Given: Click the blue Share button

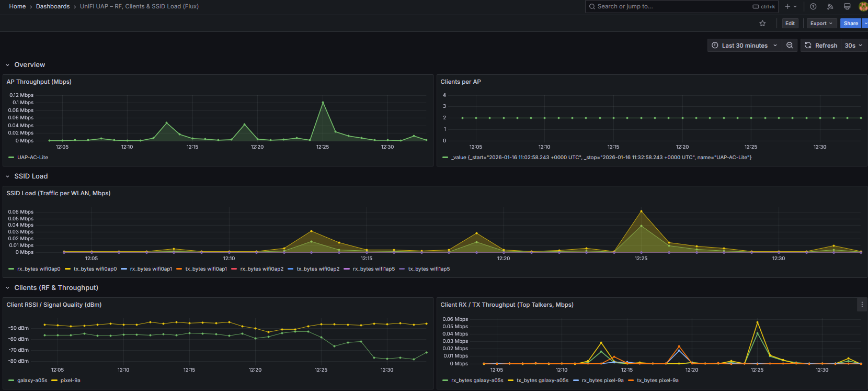Looking at the screenshot, I should [x=850, y=24].
